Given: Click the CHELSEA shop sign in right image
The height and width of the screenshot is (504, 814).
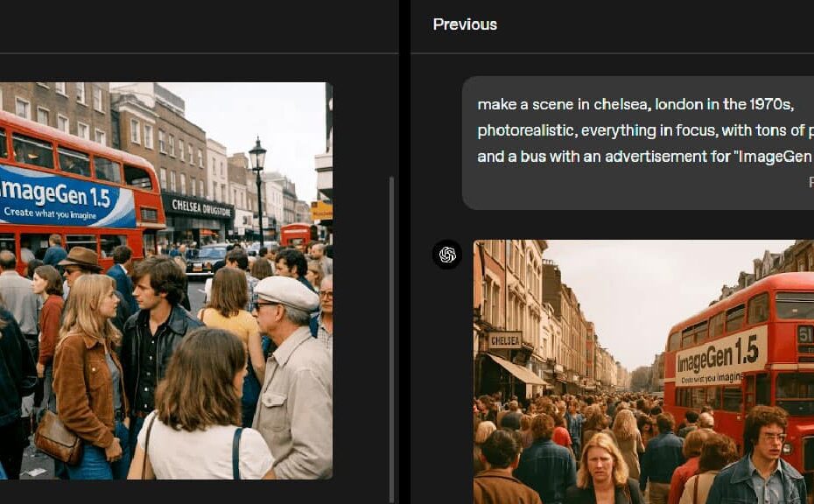Looking at the screenshot, I should click(505, 340).
